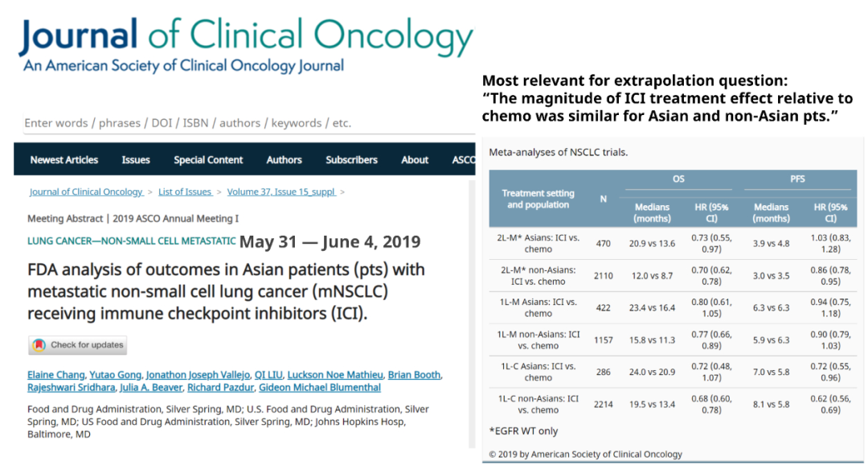Go to the Authors navigation item

point(284,160)
